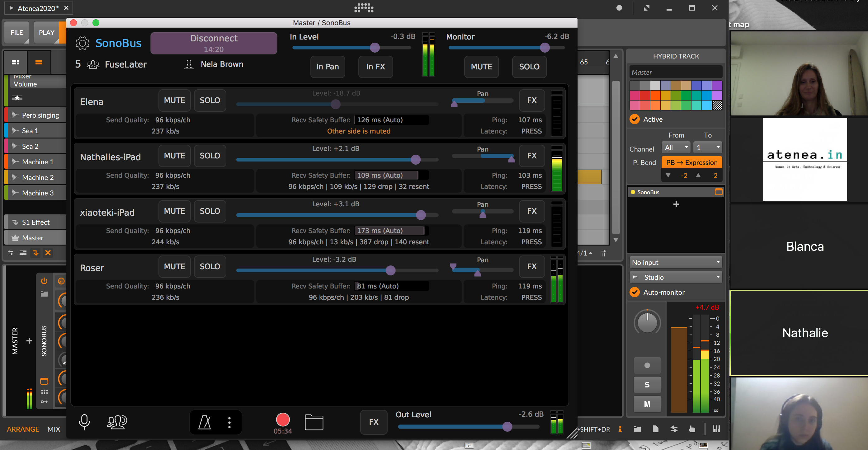Click the Disconnect button

[214, 43]
